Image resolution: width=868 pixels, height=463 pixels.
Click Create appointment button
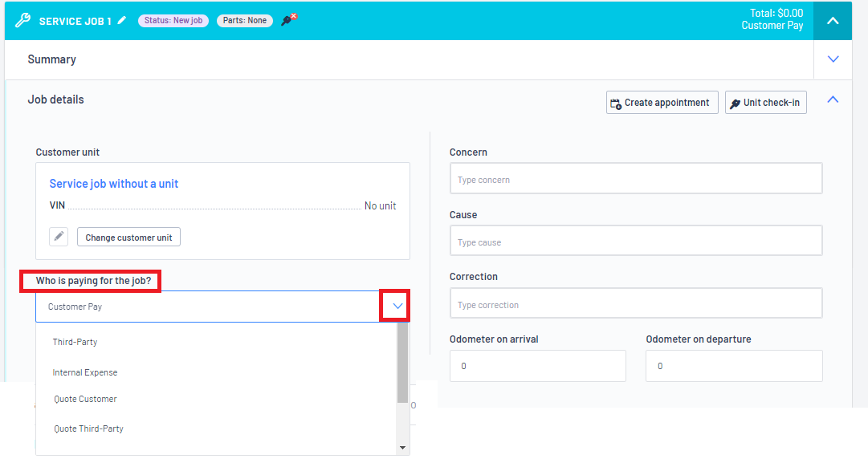click(662, 103)
